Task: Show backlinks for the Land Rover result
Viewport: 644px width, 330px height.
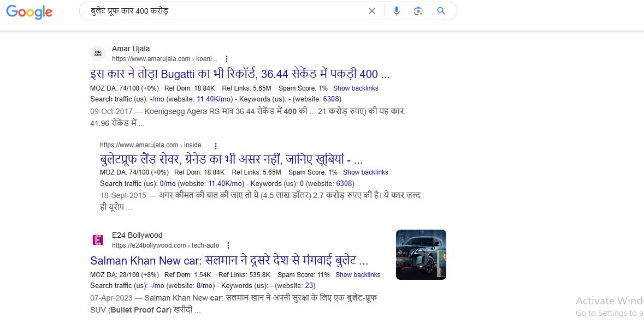Action: pos(365,172)
